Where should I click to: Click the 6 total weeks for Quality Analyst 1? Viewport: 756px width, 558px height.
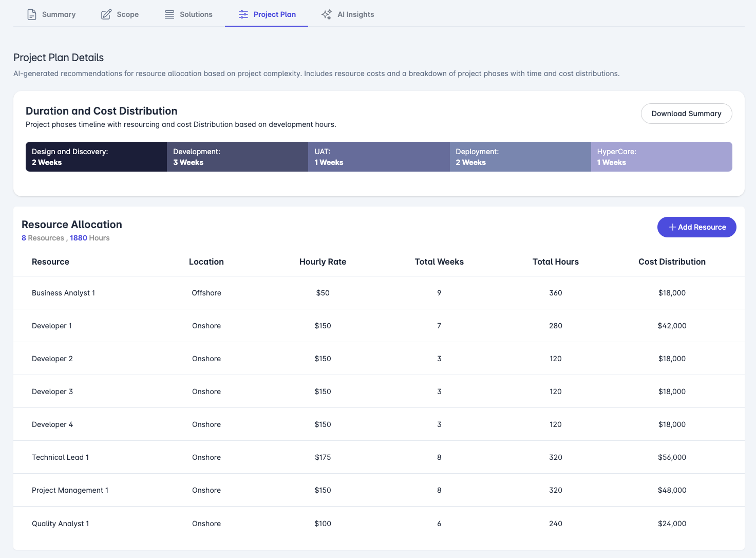point(439,524)
